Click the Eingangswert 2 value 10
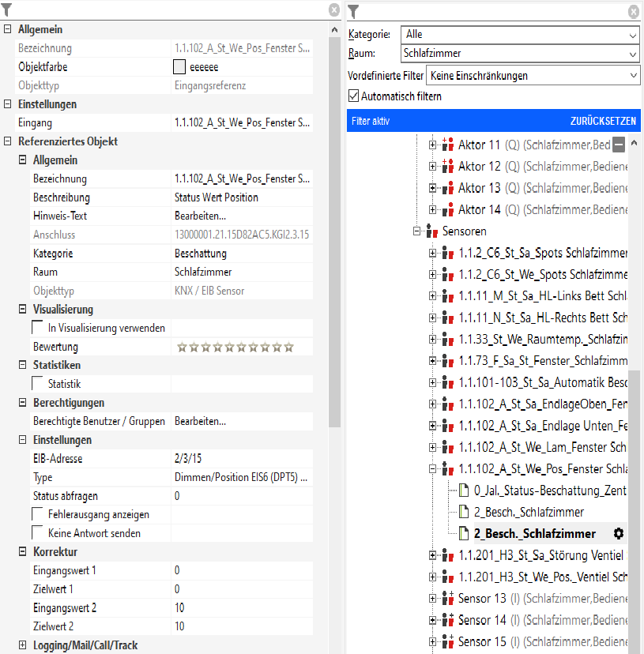This screenshot has width=644, height=654. coord(179,607)
